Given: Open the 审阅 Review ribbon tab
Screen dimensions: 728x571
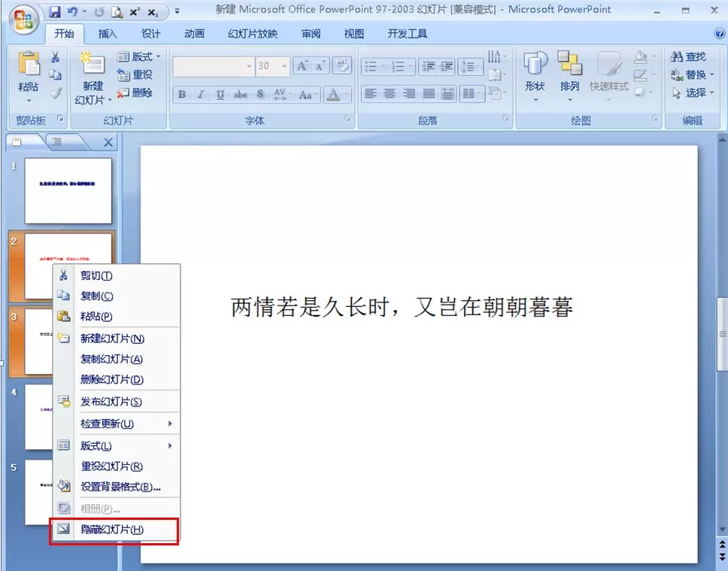Looking at the screenshot, I should [311, 33].
